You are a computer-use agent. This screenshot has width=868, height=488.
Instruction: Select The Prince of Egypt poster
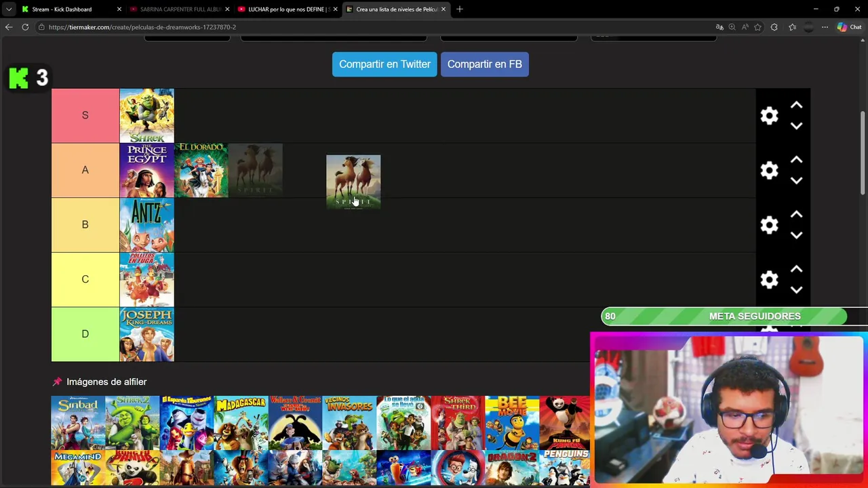146,170
